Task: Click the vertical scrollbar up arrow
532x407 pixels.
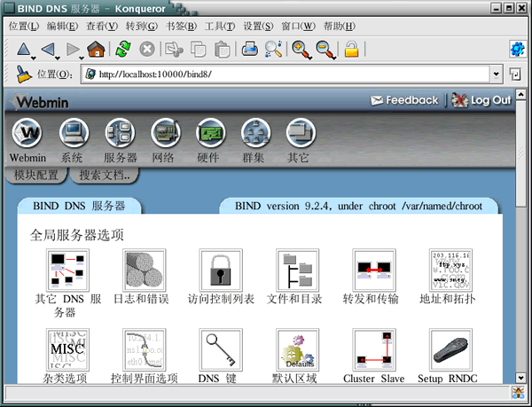Action: 520,94
